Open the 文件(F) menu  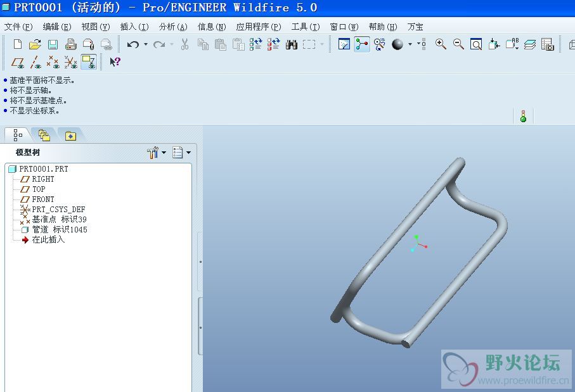coord(18,27)
